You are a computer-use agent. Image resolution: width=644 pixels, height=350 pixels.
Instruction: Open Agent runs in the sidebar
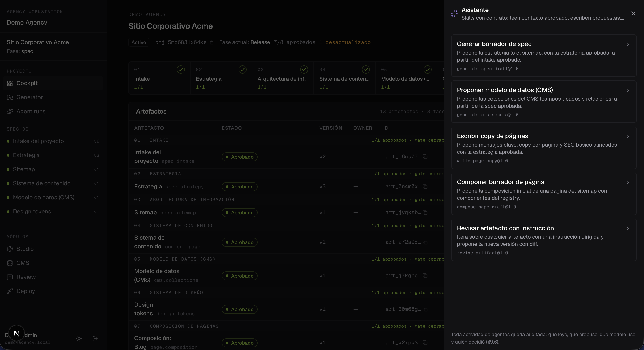pos(53,111)
